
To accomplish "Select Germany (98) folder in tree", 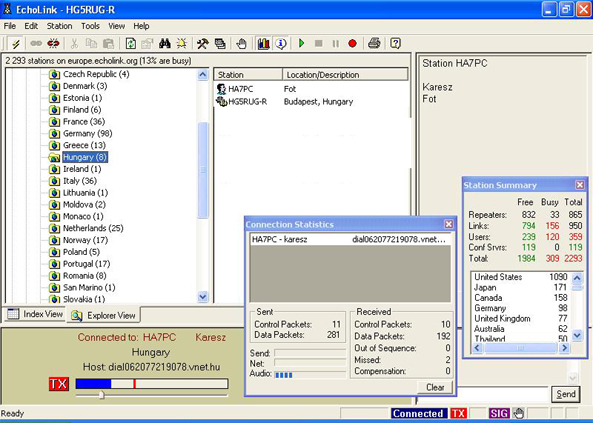I will 87,134.
